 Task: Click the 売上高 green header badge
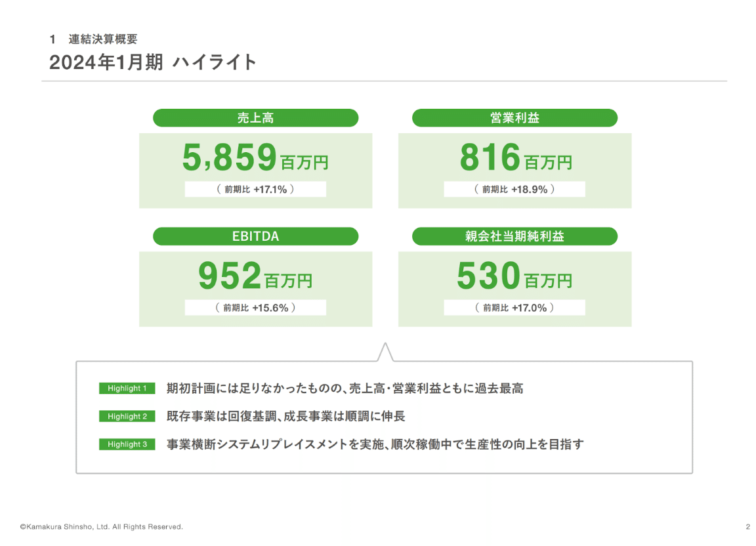(x=255, y=117)
